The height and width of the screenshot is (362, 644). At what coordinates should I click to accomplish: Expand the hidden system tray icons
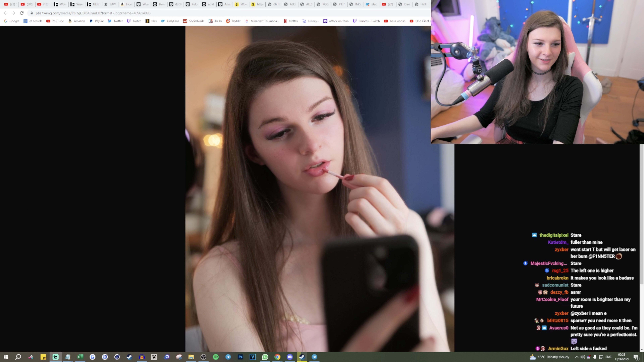click(x=577, y=357)
